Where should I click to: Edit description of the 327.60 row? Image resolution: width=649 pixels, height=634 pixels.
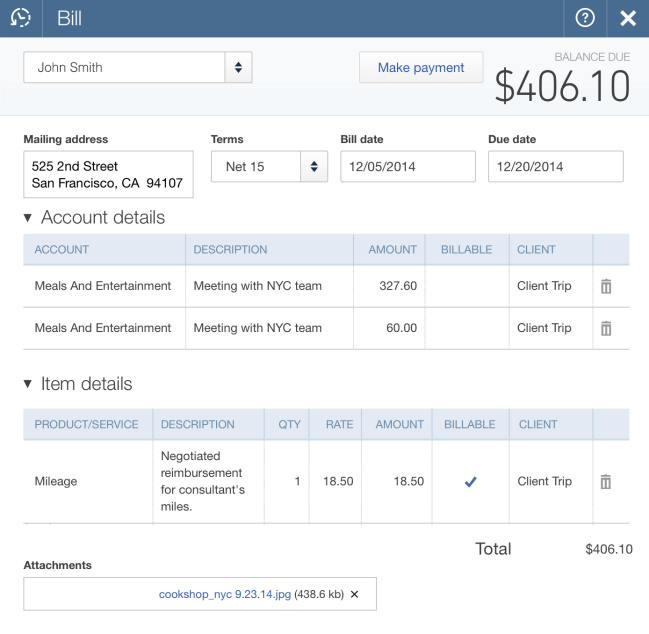[x=269, y=286]
